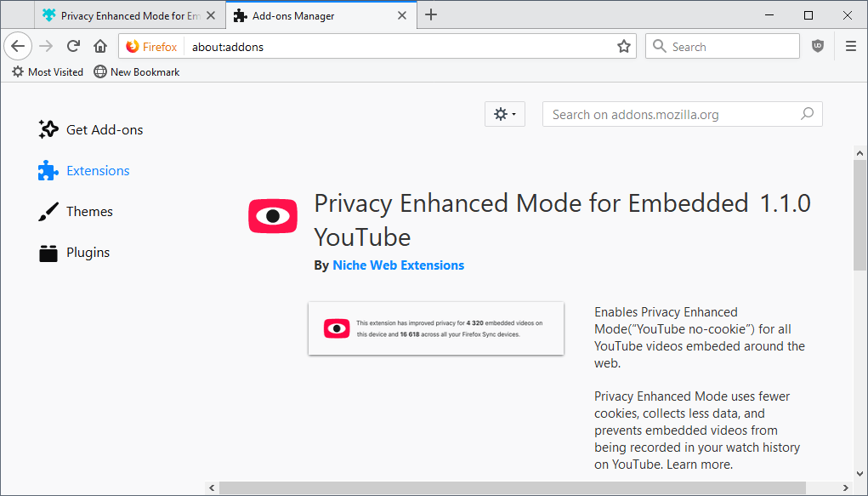
Task: Click the scroll up arrow
Action: (859, 153)
